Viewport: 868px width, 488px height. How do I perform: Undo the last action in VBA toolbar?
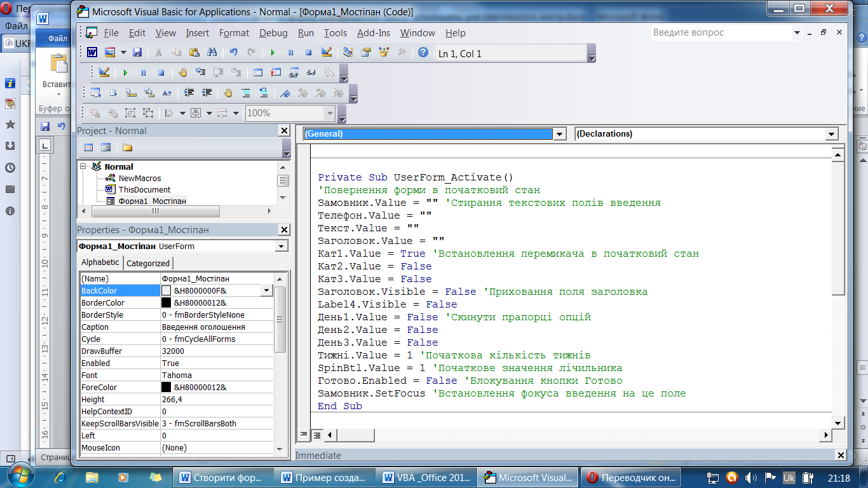click(233, 53)
